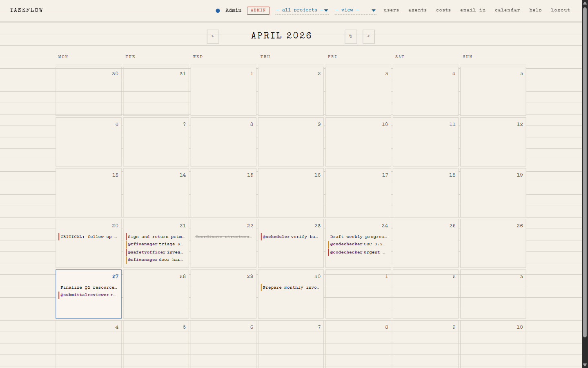The width and height of the screenshot is (588, 368).
Task: Open the users page
Action: point(391,10)
